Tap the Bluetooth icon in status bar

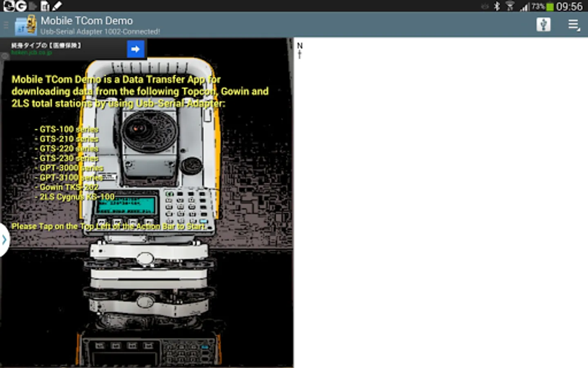click(497, 6)
